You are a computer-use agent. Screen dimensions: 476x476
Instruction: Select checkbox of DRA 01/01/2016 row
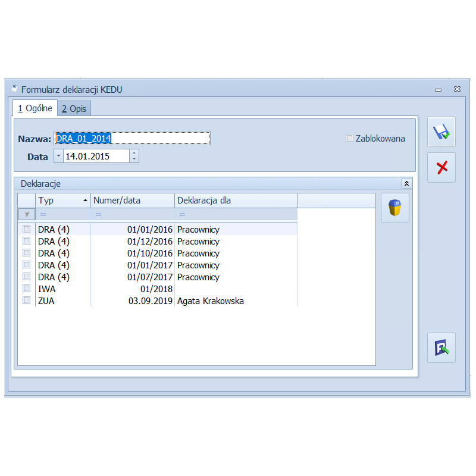[x=26, y=229]
